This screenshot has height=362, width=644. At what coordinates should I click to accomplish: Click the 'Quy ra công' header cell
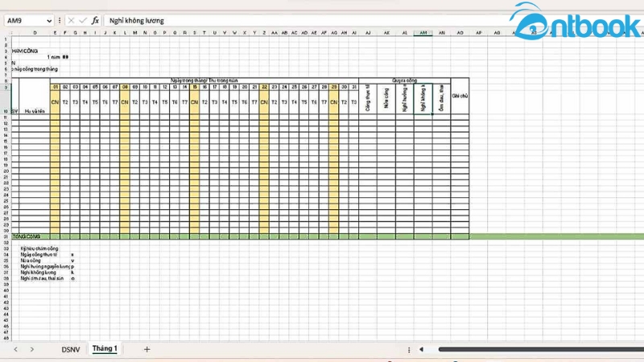(x=405, y=80)
